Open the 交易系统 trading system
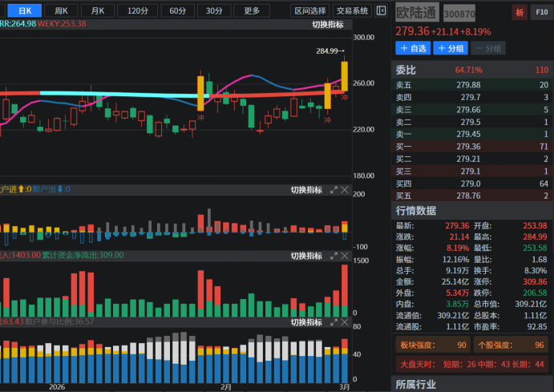This screenshot has height=392, width=554. pos(353,10)
